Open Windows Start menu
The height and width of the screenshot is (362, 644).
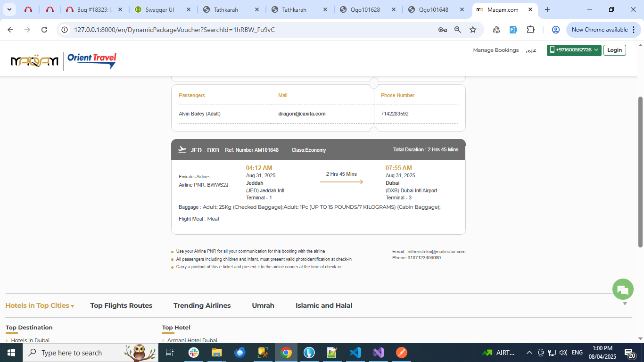[11, 353]
